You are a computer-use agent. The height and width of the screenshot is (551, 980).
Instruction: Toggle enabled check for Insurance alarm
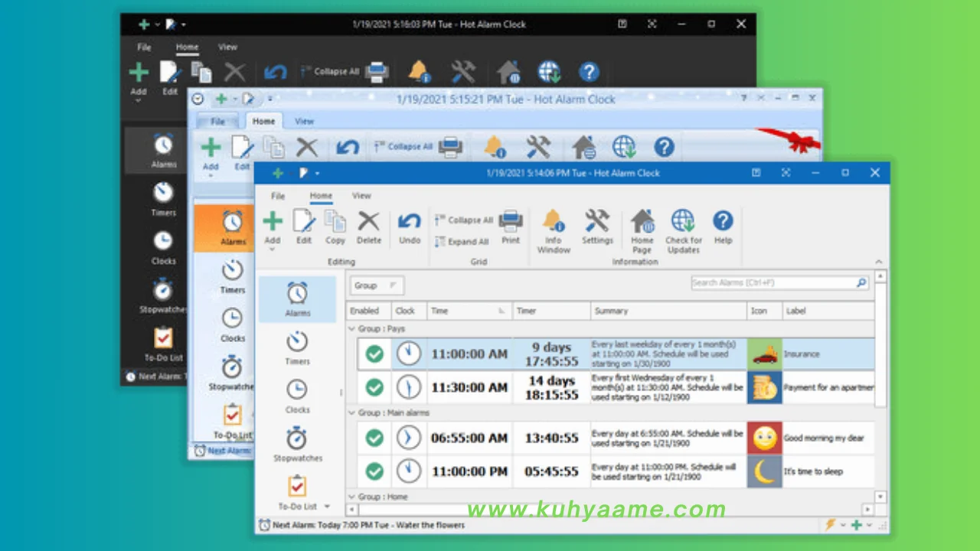(374, 354)
